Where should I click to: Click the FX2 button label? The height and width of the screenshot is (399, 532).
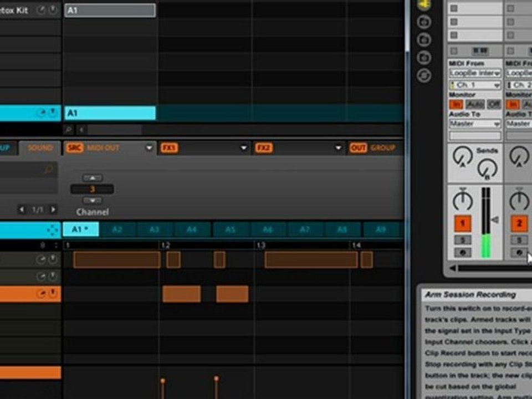[264, 148]
